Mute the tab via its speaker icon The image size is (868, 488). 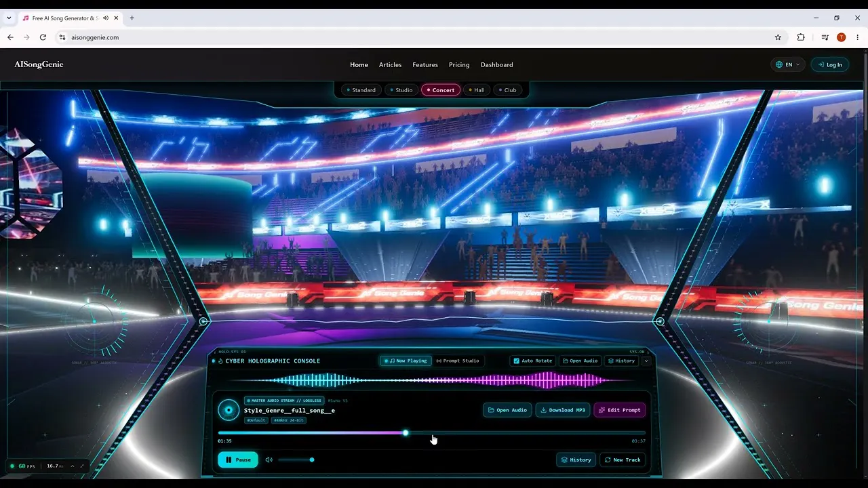tap(106, 18)
